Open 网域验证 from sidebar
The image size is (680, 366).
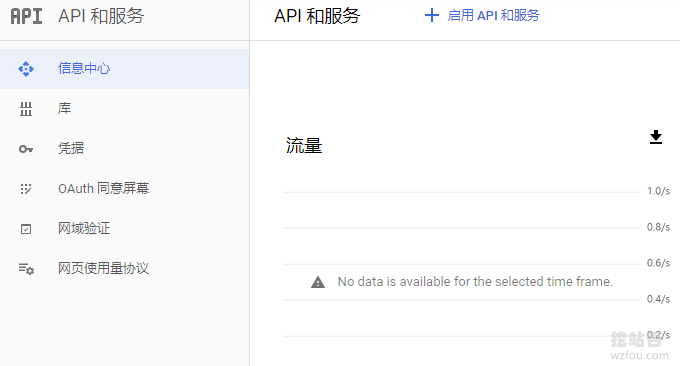pyautogui.click(x=124, y=228)
